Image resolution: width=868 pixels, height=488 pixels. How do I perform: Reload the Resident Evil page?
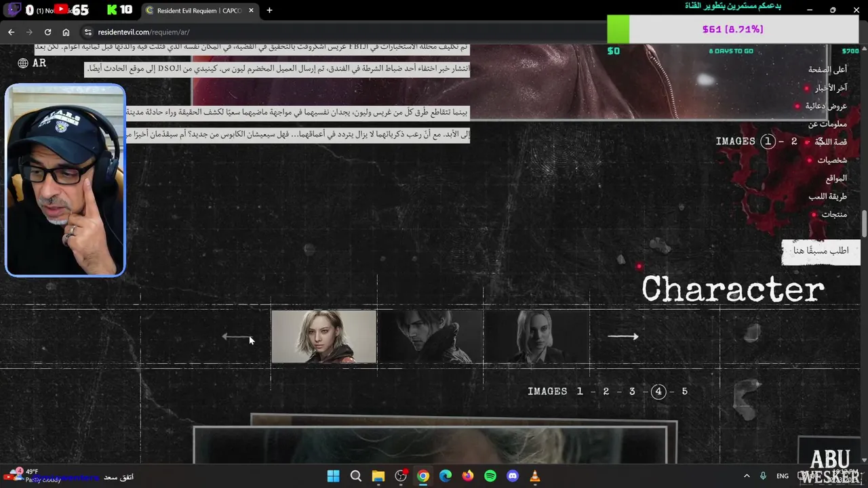47,32
